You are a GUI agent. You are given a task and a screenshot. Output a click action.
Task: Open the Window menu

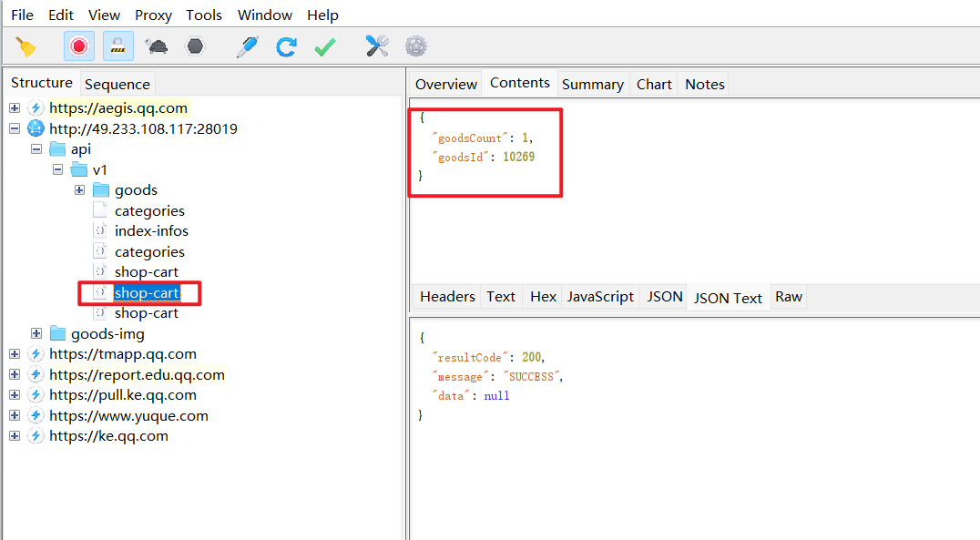265,15
